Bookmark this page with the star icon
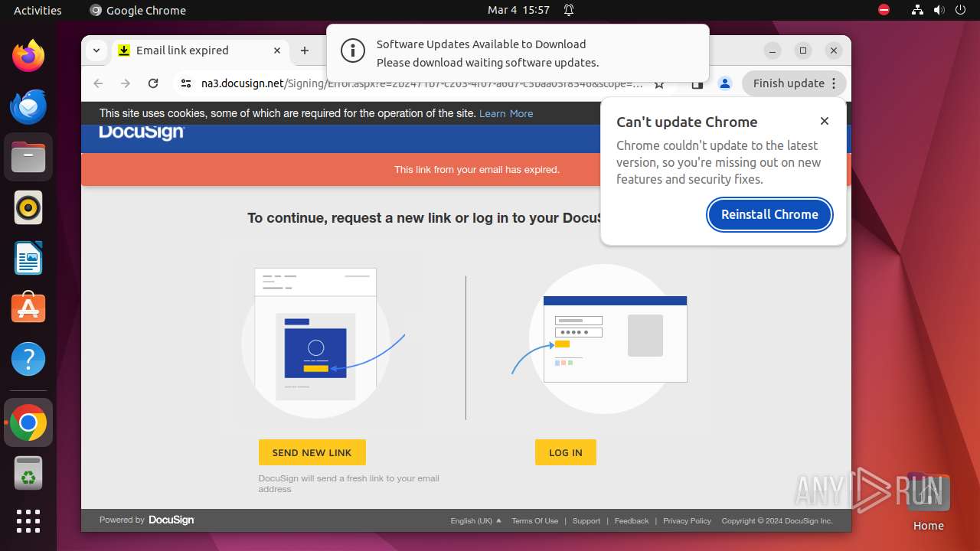Image resolution: width=980 pixels, height=551 pixels. pyautogui.click(x=659, y=83)
